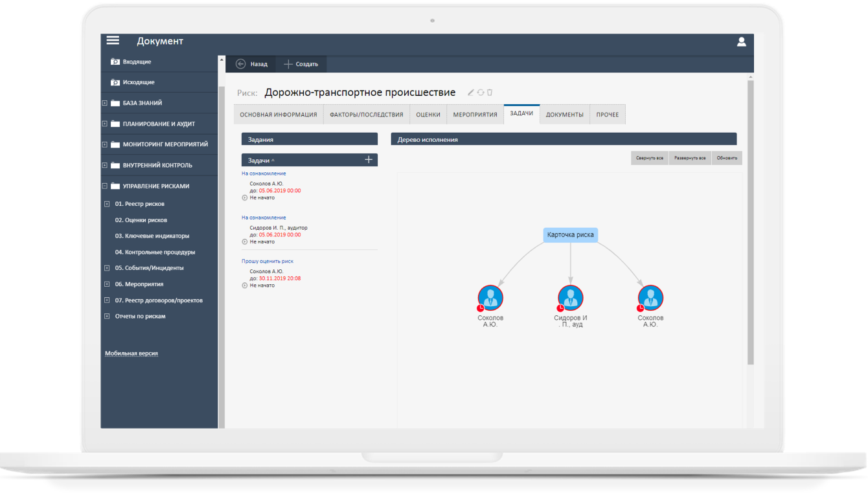
Task: Open the hamburger menu beside Документ
Action: tap(113, 40)
